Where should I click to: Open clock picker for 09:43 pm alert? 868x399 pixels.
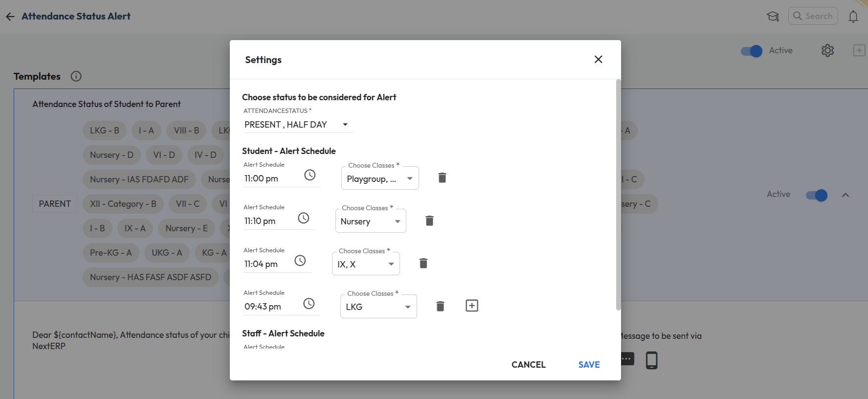pyautogui.click(x=309, y=304)
